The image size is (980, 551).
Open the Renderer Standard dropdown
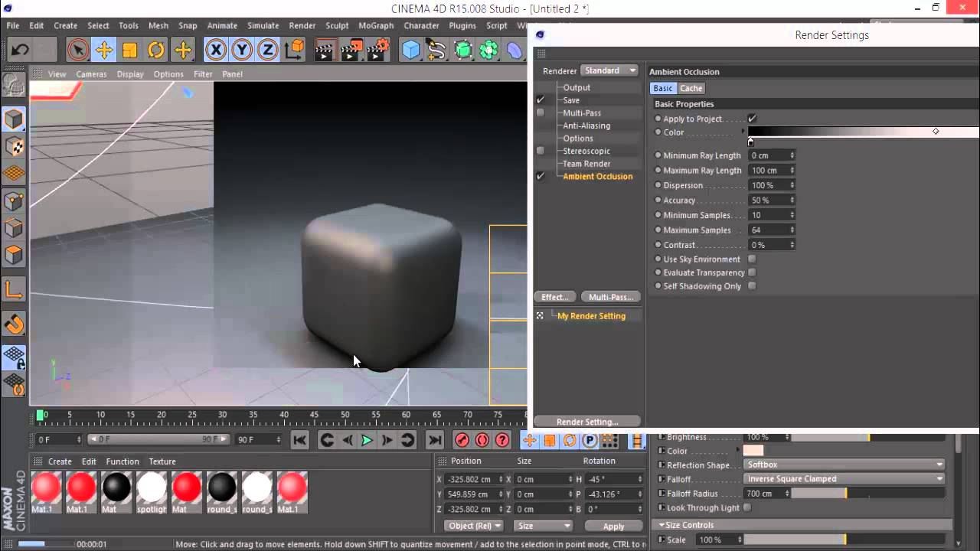[609, 70]
